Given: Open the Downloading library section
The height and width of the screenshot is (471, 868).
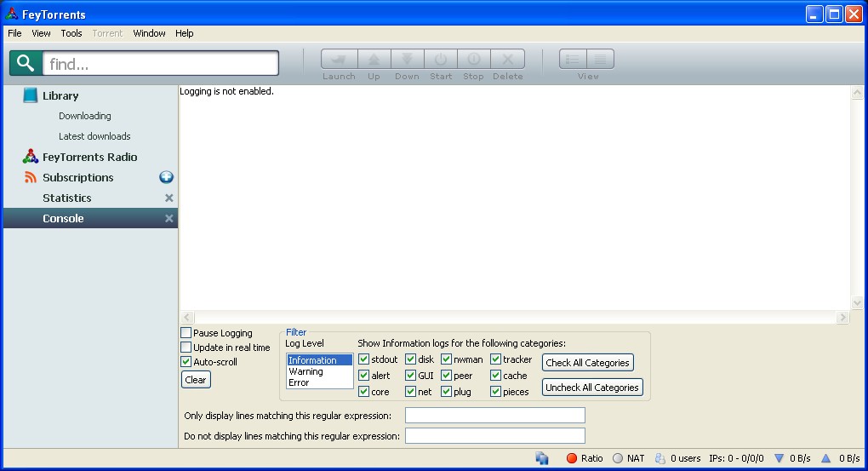Looking at the screenshot, I should click(85, 116).
